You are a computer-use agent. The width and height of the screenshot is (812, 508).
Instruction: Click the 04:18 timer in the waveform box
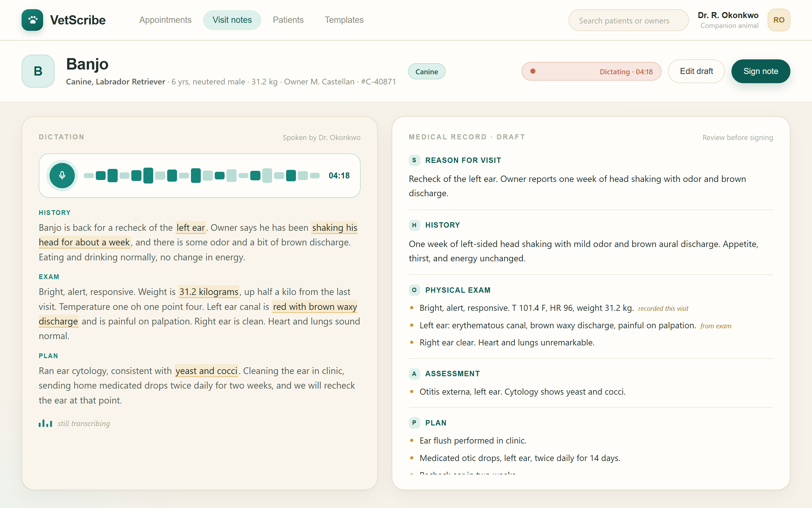pyautogui.click(x=339, y=176)
